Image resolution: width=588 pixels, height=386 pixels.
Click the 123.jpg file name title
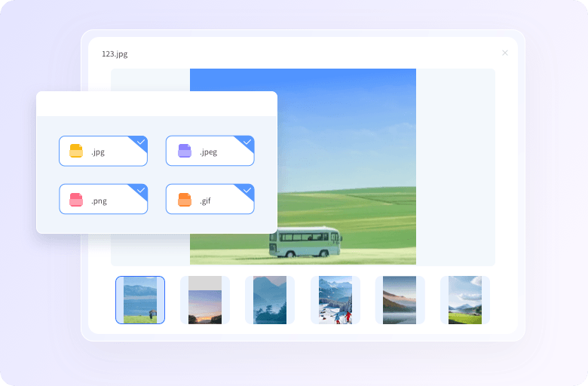(x=115, y=54)
